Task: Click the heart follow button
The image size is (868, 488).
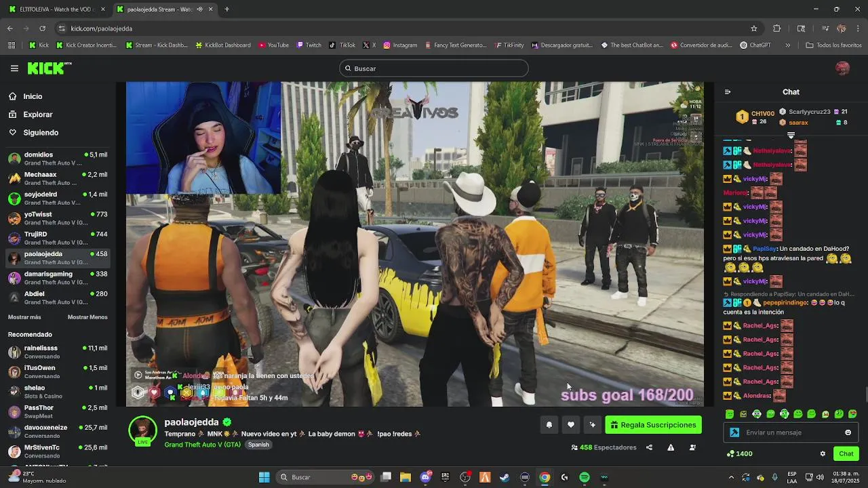Action: pos(571,425)
